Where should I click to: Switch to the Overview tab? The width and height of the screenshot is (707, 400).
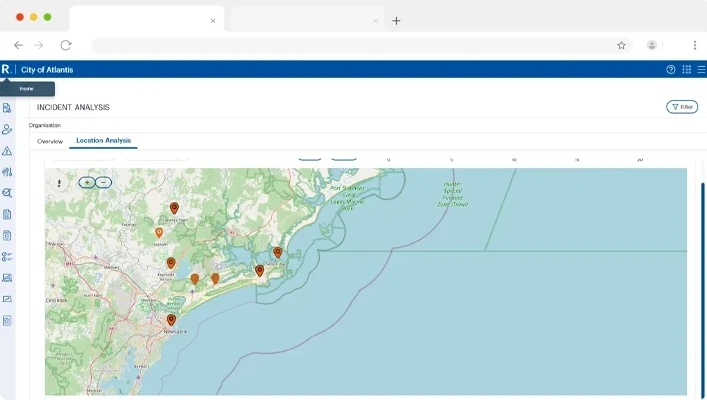(50, 141)
